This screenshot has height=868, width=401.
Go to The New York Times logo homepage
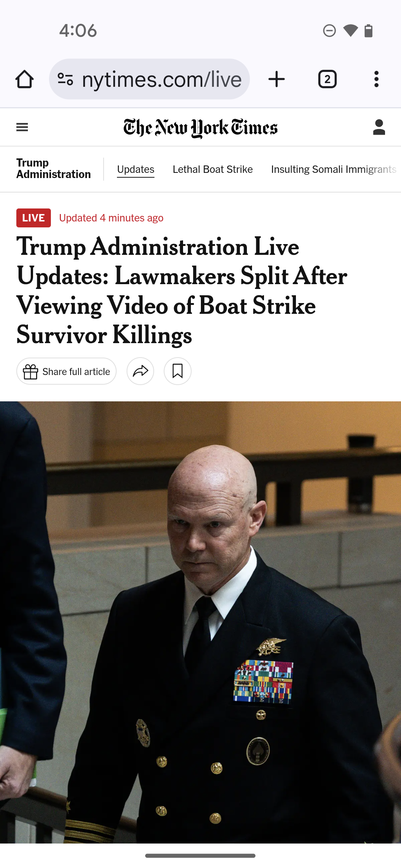coord(200,128)
